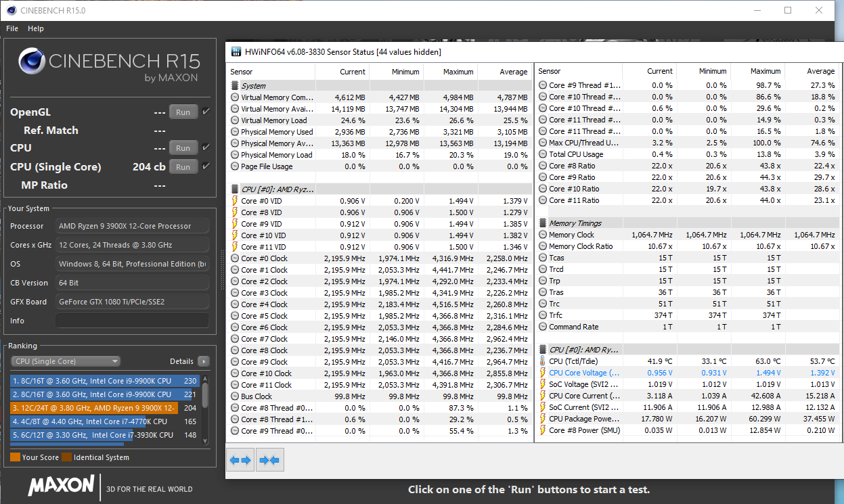Viewport: 844px width, 504px height.
Task: Select the Core #9 Ratio row
Action: (688, 177)
